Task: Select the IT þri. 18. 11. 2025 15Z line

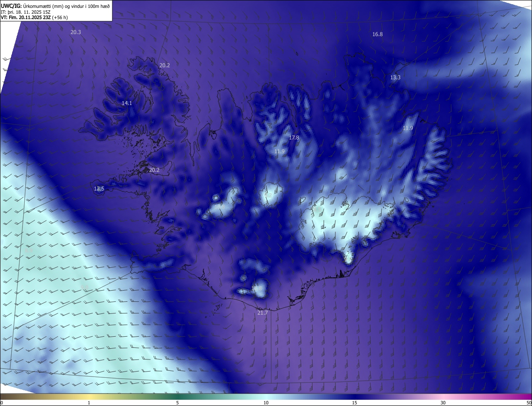Action: (x=26, y=12)
